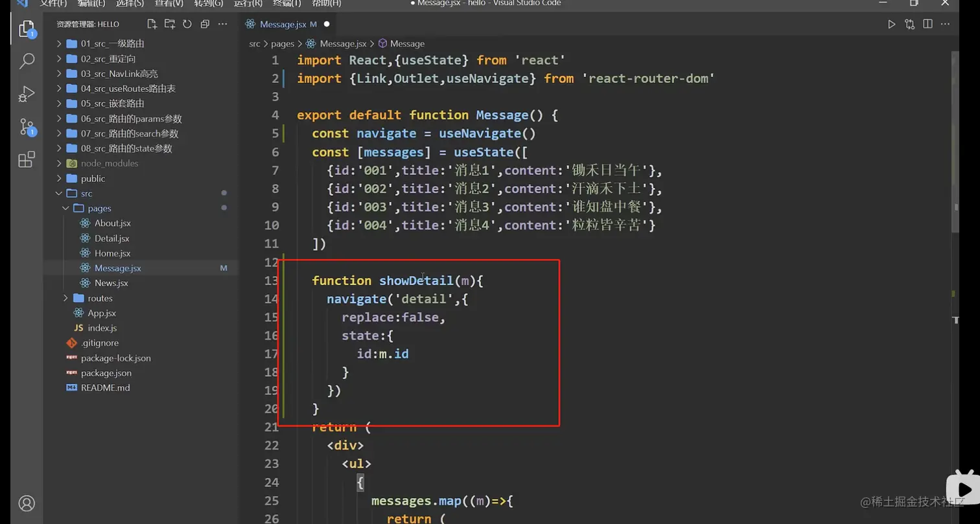This screenshot has width=980, height=524.
Task: Open the 编辑(E) menu
Action: [x=91, y=3]
